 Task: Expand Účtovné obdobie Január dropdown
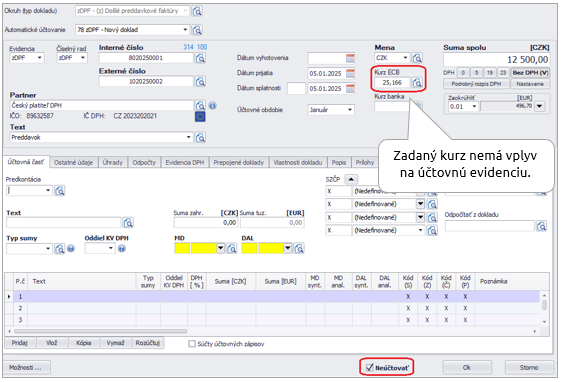click(x=350, y=110)
